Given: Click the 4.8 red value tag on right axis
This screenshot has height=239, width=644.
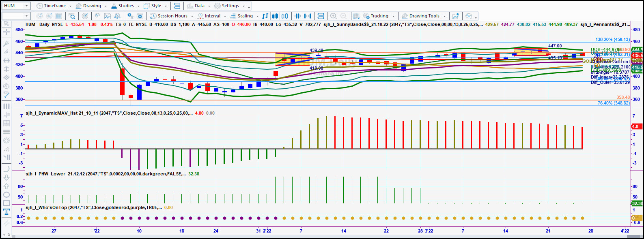Looking at the screenshot, I should [x=636, y=126].
